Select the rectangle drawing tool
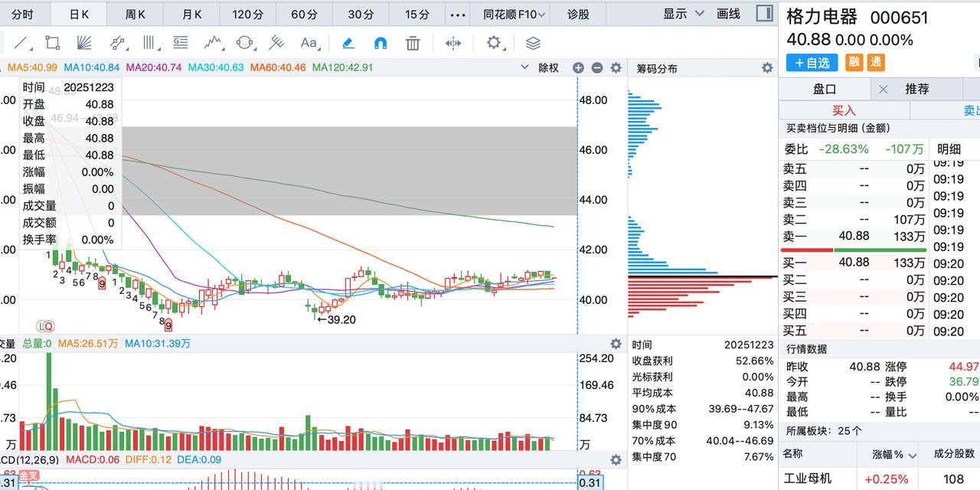 click(x=51, y=44)
